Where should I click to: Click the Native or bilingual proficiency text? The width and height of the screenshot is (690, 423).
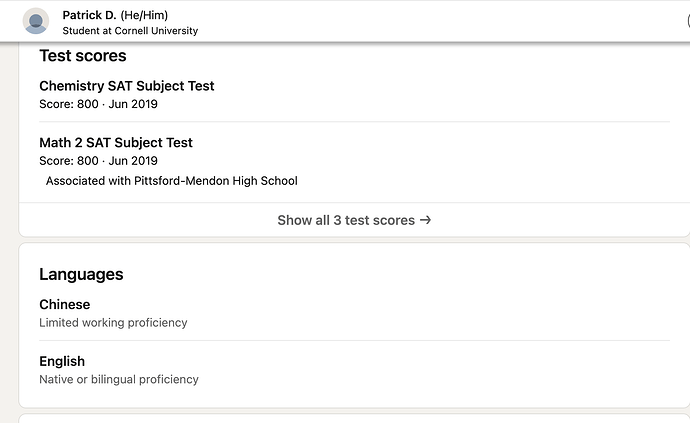[x=119, y=380]
